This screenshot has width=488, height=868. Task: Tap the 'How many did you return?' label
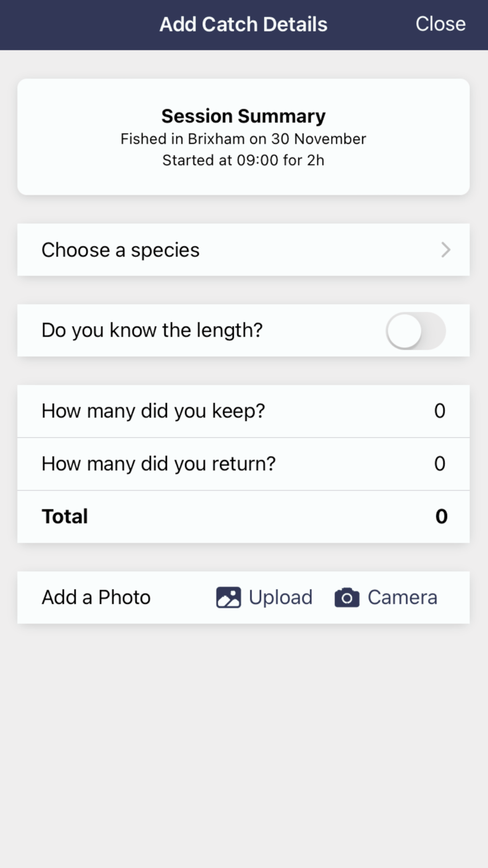click(159, 464)
